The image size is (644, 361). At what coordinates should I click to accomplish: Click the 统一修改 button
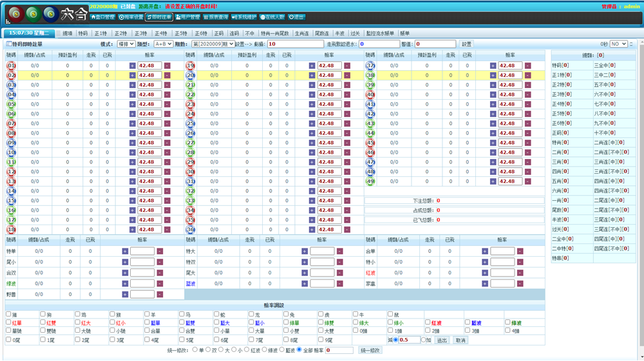pos(370,351)
